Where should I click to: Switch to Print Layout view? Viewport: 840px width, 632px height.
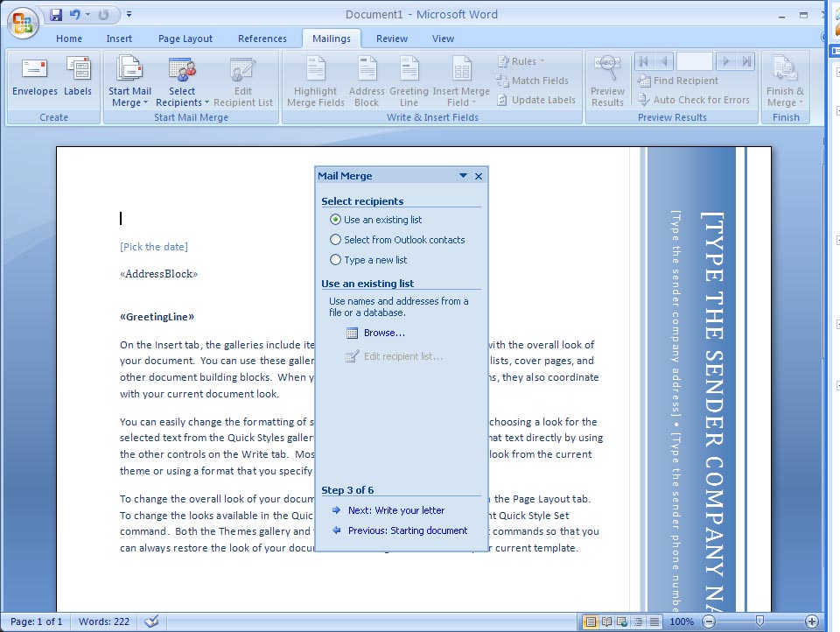(591, 621)
